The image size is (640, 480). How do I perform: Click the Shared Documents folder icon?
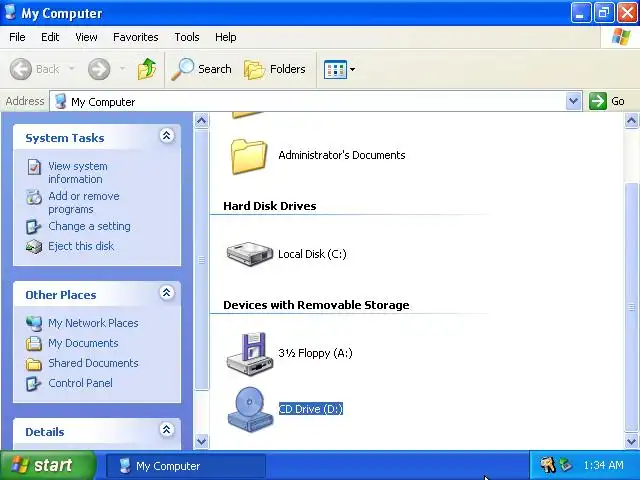(x=34, y=364)
